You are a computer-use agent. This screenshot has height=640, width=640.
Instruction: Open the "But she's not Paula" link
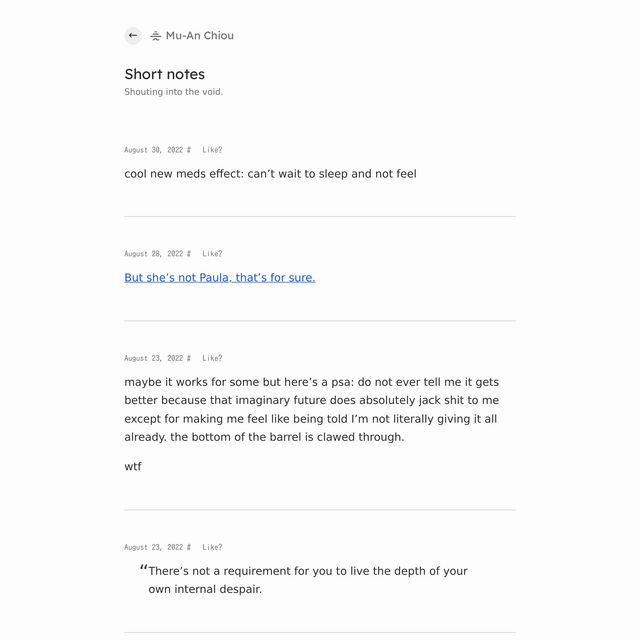[220, 278]
